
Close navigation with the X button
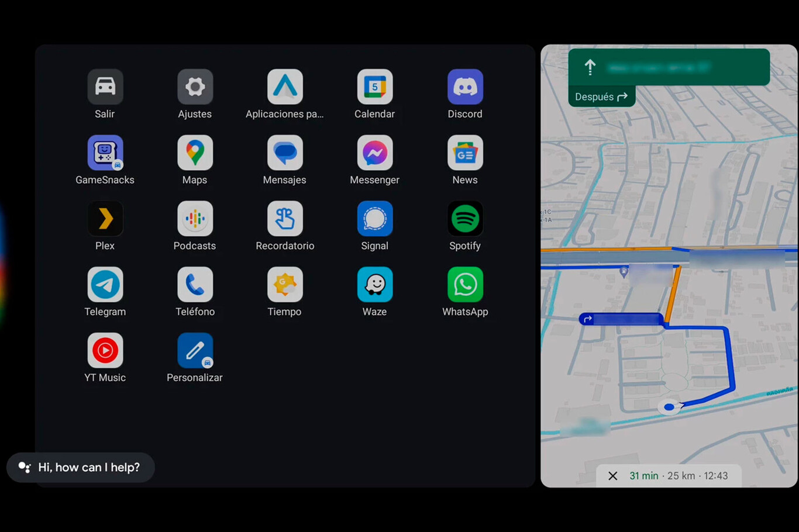click(x=612, y=476)
